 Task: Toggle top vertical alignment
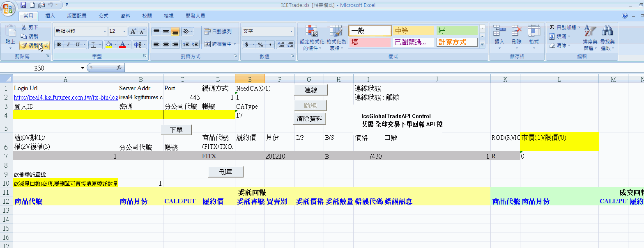pos(156,31)
